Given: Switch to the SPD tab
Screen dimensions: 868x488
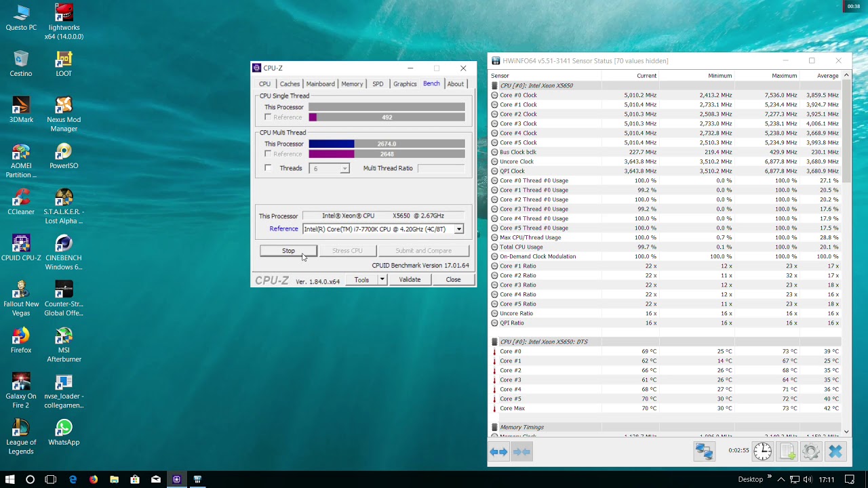Looking at the screenshot, I should tap(378, 84).
